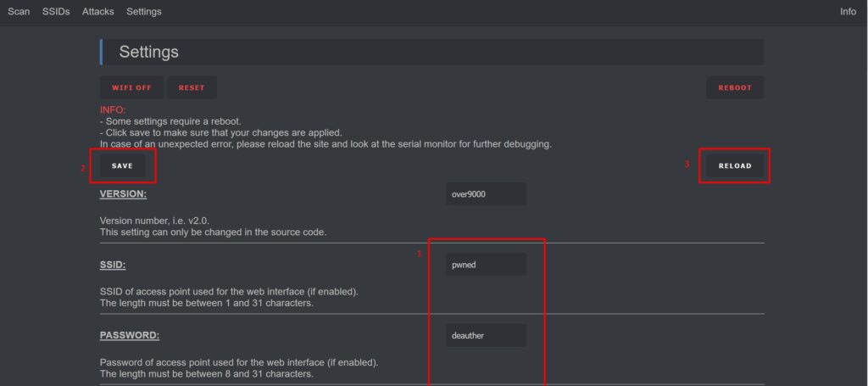Image resolution: width=868 pixels, height=386 pixels.
Task: Click the SSID: label
Action: (113, 266)
